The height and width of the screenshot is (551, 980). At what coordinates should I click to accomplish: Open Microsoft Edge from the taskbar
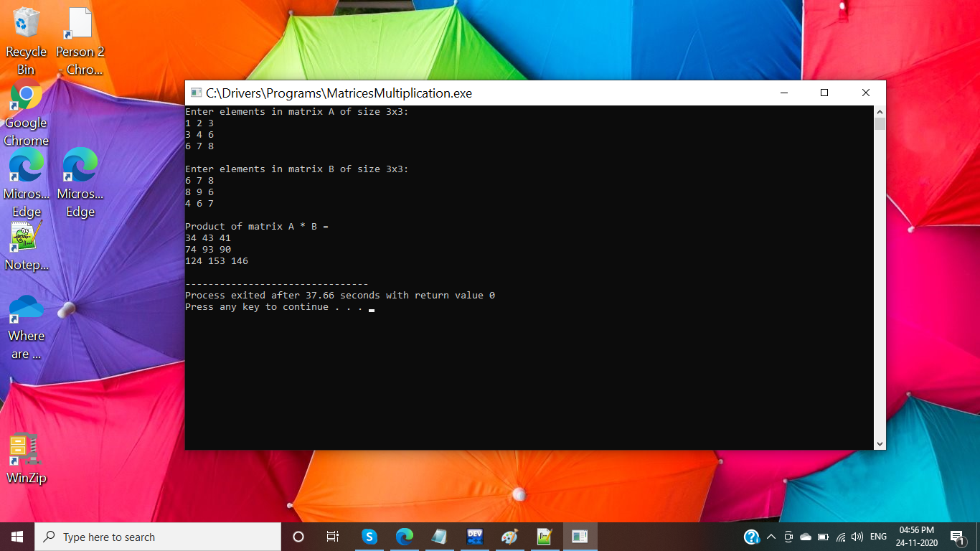(405, 537)
